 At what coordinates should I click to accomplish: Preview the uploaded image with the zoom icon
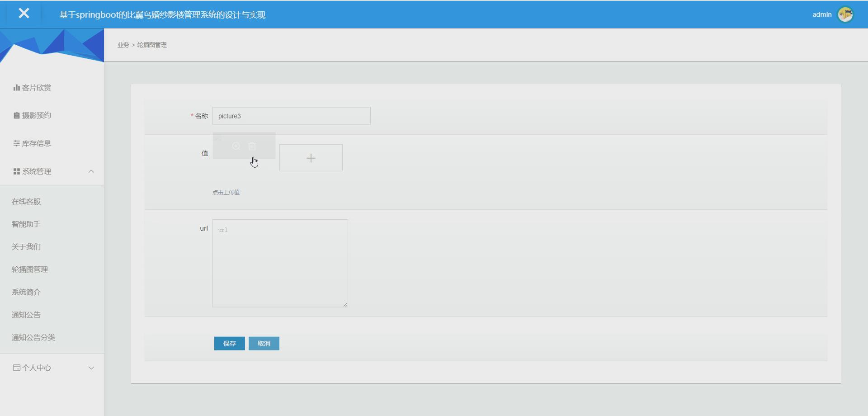click(x=236, y=146)
